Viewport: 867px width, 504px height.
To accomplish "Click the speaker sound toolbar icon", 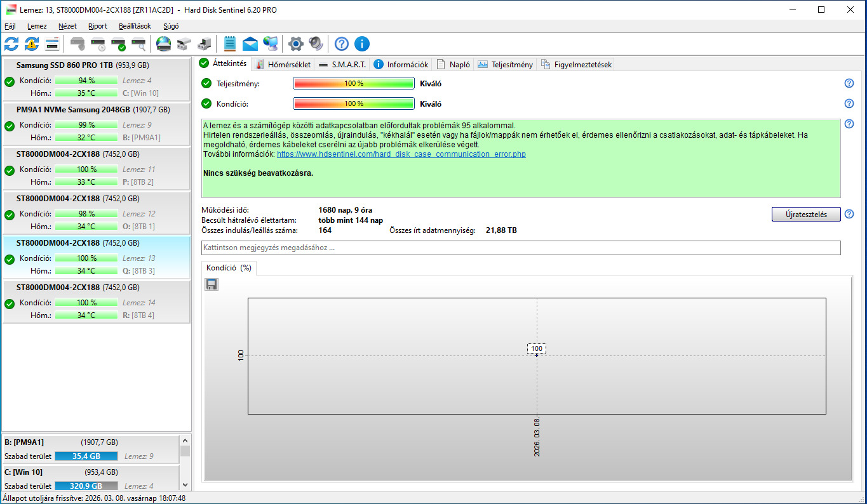I will coord(316,44).
